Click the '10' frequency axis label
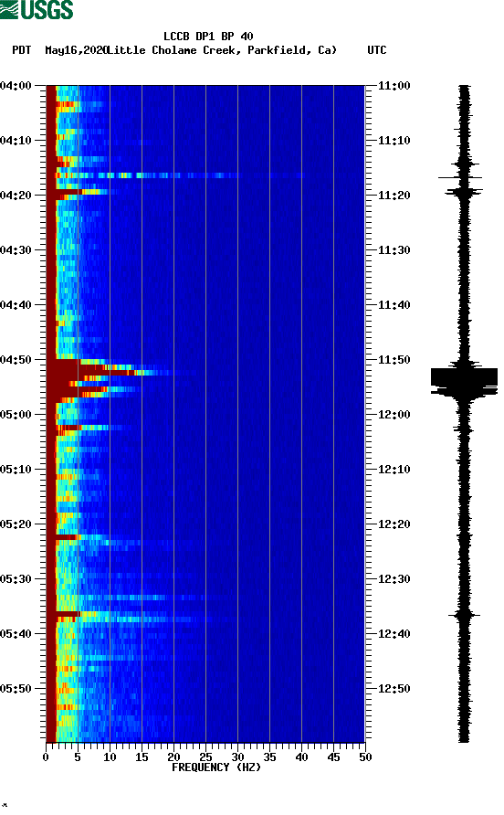504x815 pixels. pyautogui.click(x=110, y=757)
